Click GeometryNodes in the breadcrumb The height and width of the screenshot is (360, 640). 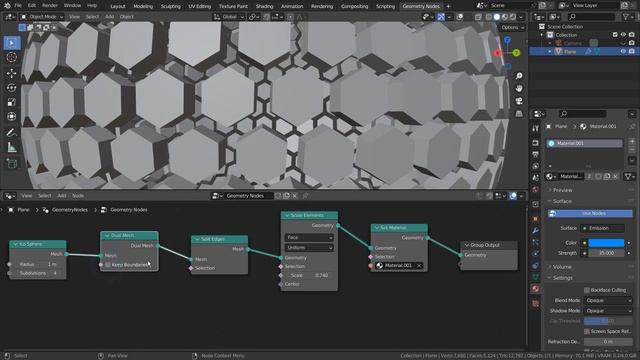point(69,210)
